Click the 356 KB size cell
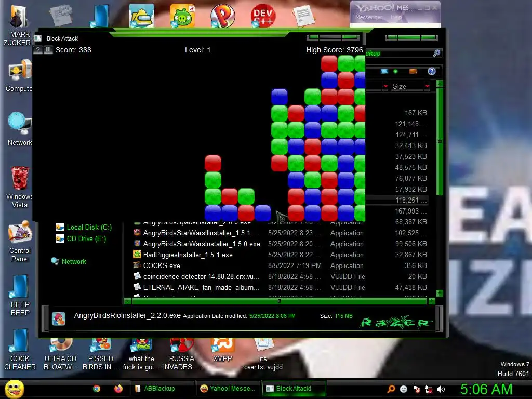This screenshot has height=399, width=532. [416, 265]
